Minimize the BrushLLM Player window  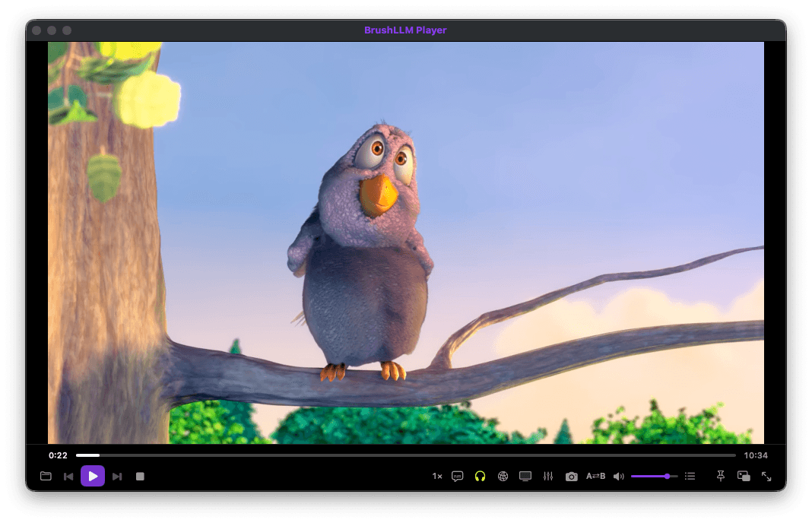pyautogui.click(x=52, y=30)
